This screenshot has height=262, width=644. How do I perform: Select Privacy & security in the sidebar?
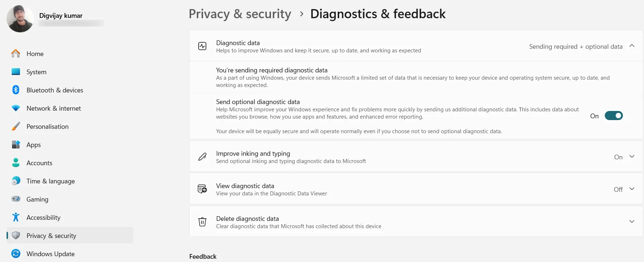point(51,235)
